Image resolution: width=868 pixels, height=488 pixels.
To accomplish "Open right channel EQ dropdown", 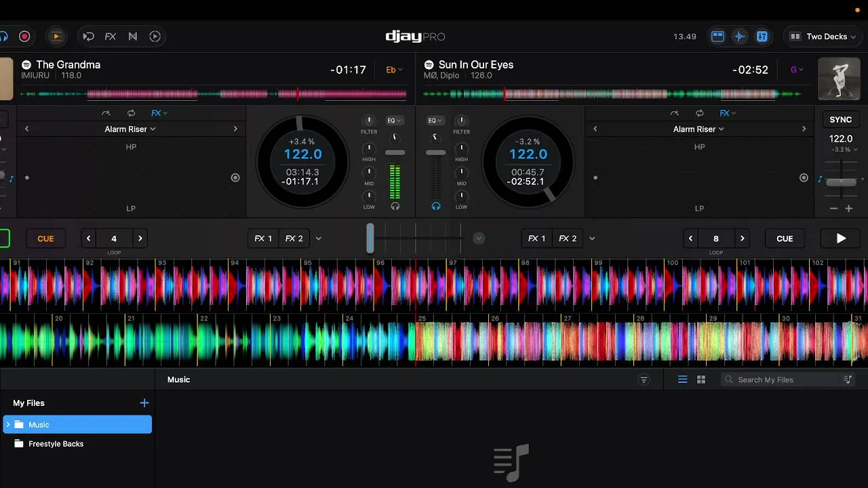I will (x=435, y=121).
